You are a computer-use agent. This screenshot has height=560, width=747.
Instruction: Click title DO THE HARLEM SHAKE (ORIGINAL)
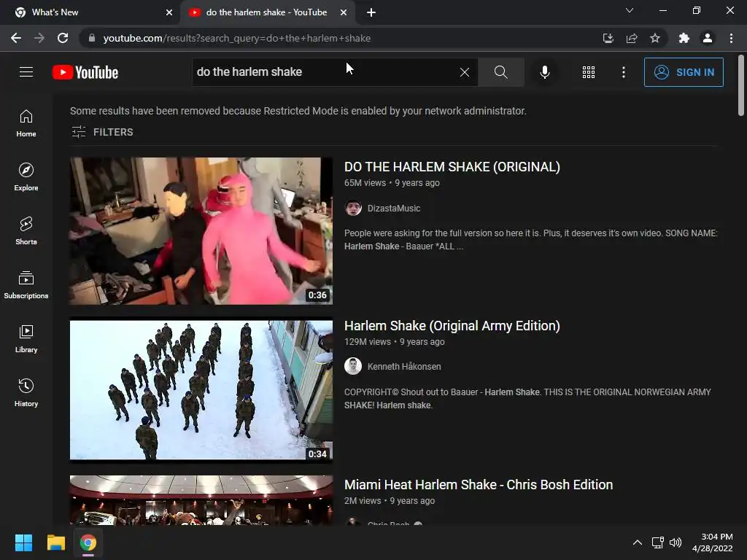452,167
